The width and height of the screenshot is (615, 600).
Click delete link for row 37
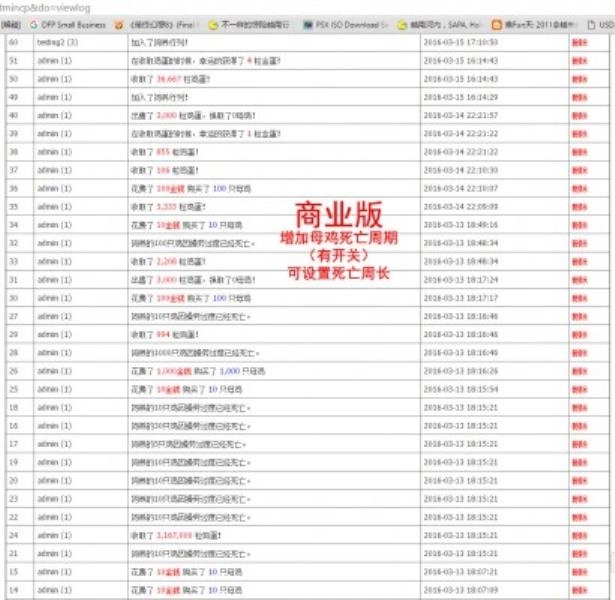click(579, 170)
